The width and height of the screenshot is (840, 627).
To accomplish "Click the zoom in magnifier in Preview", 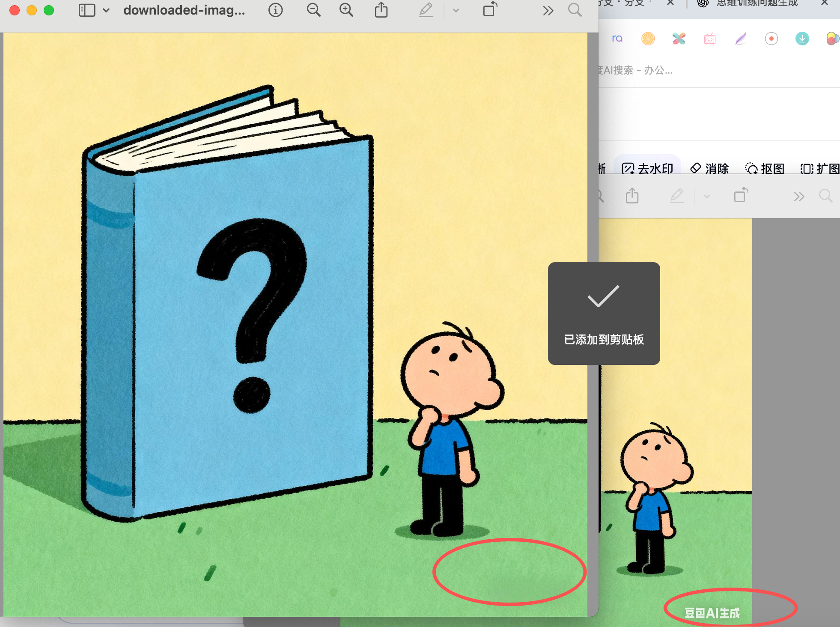I will (x=346, y=10).
